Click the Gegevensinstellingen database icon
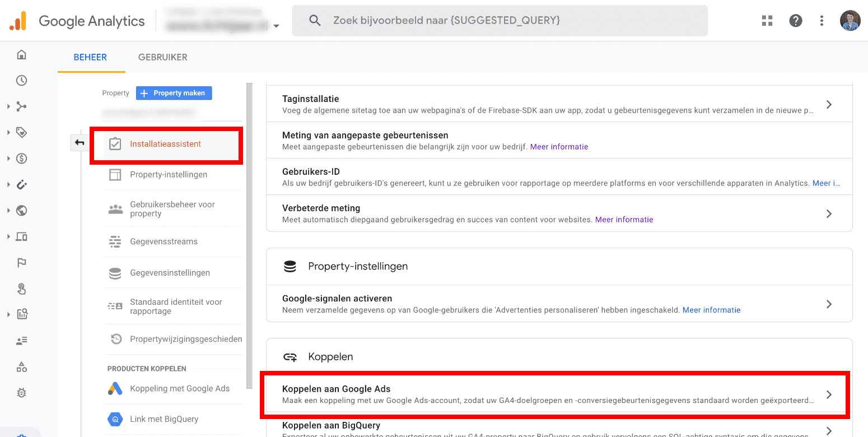Screen dimensions: 868x437 tap(115, 273)
